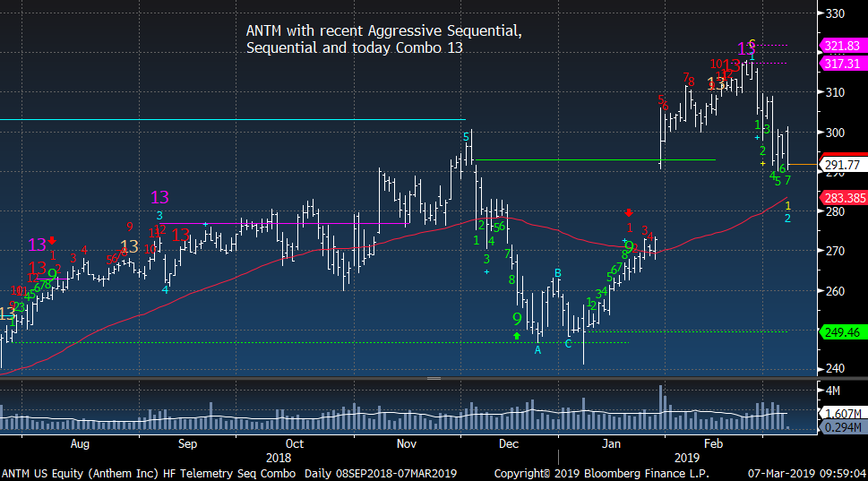
Task: Click the solid green horizontal line near 293
Action: click(596, 160)
